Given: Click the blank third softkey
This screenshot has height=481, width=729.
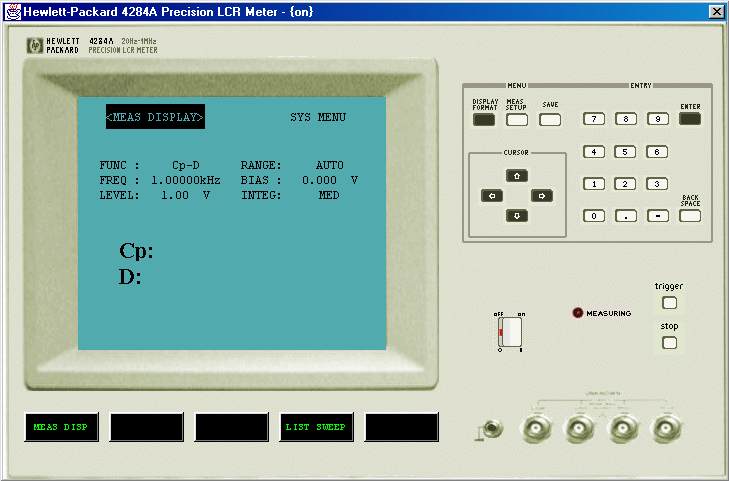Looking at the screenshot, I should click(x=232, y=427).
